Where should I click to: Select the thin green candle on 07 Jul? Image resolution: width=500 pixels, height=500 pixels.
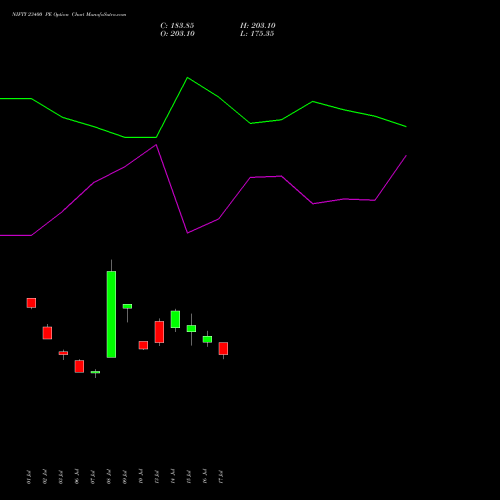pos(95,372)
